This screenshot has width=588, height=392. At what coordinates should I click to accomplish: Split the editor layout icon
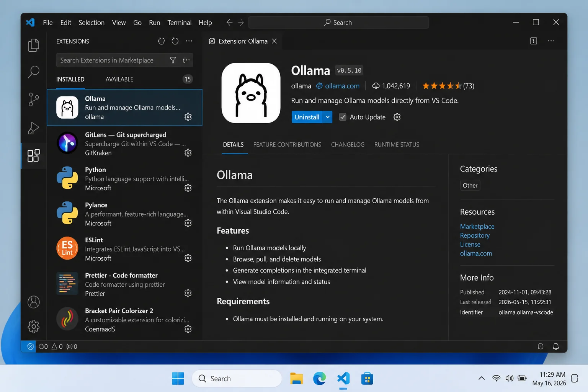coord(534,41)
